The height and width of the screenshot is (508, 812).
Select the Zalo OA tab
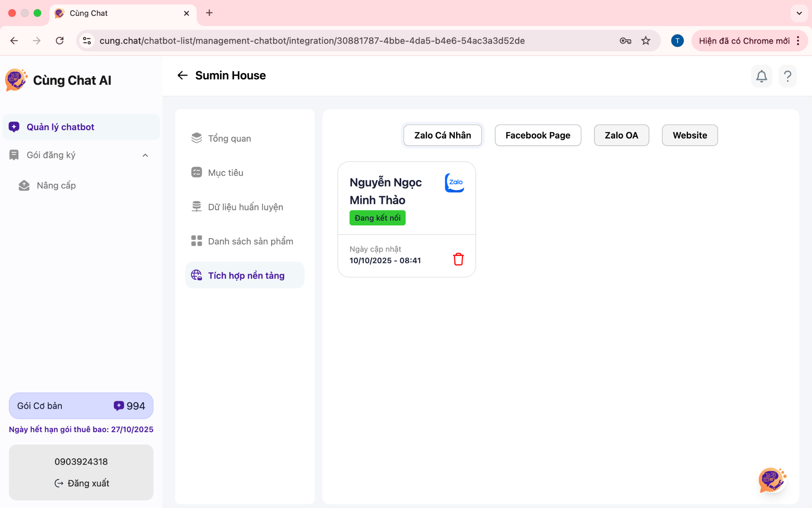point(621,135)
